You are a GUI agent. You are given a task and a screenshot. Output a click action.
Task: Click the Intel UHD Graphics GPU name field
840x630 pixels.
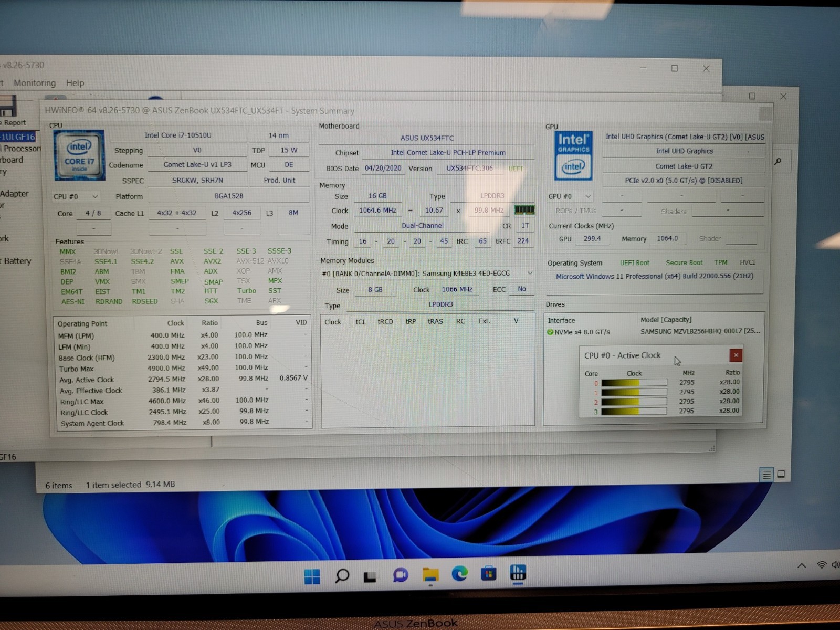pos(684,151)
